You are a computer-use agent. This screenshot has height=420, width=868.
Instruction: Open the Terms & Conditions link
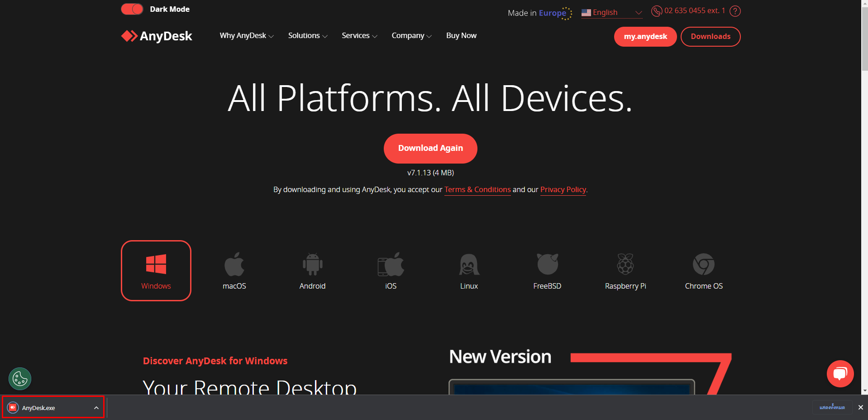pos(477,189)
